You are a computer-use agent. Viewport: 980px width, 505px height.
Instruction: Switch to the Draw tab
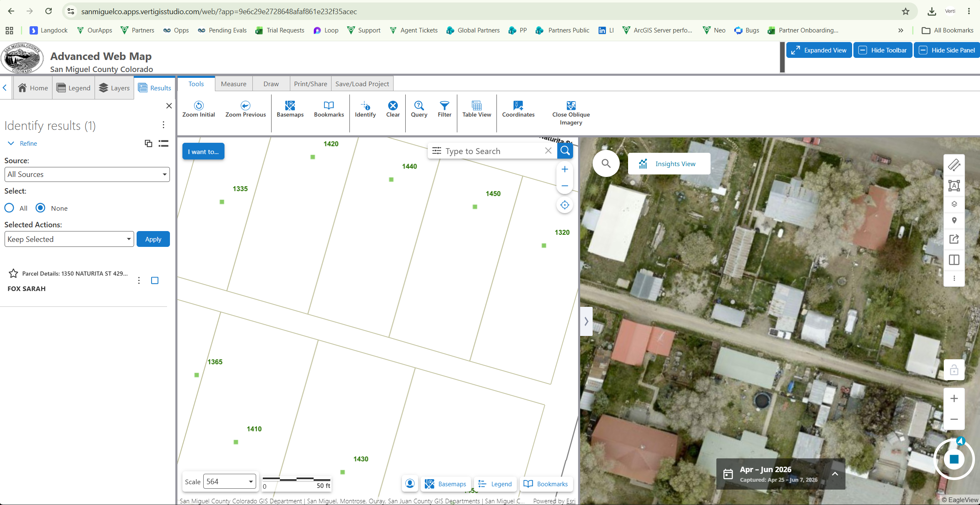tap(271, 84)
